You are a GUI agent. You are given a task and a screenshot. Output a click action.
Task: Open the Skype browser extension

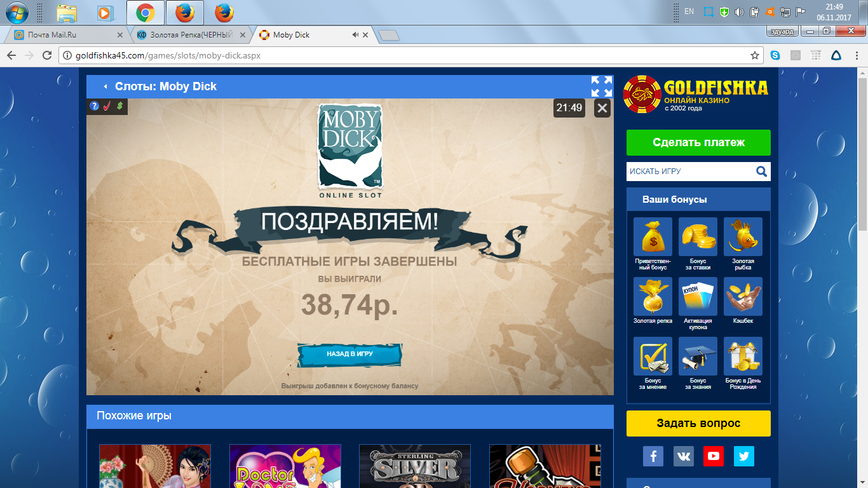click(x=775, y=55)
